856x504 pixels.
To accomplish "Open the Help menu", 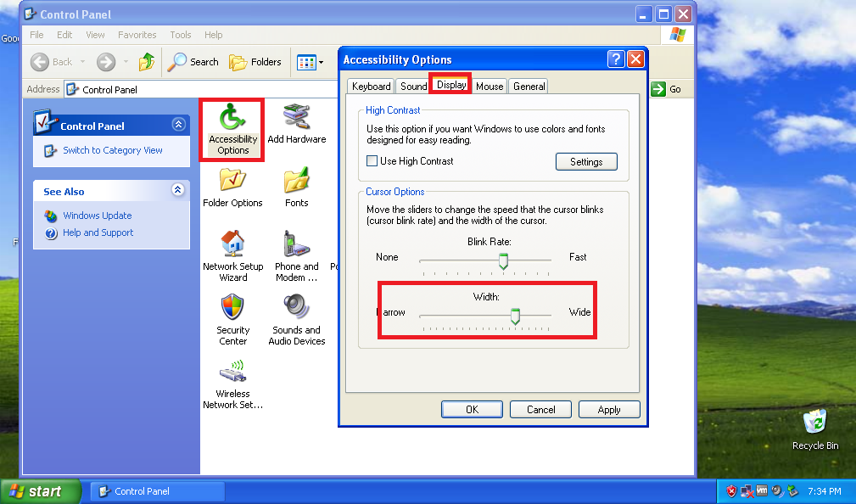I will 214,35.
